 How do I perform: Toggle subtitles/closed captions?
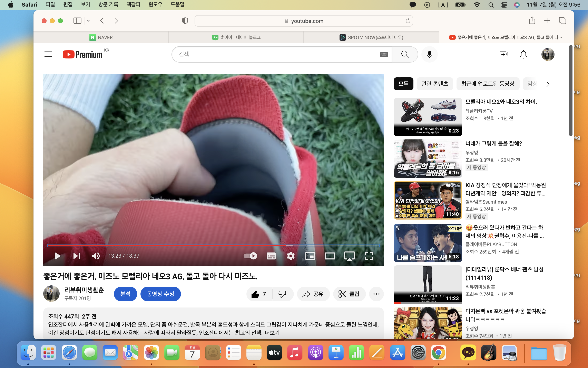[271, 256]
